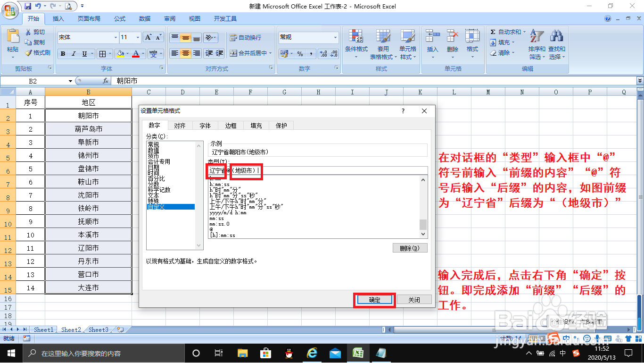This screenshot has width=644, height=363.
Task: Click the text orientation icon
Action: 210,38
